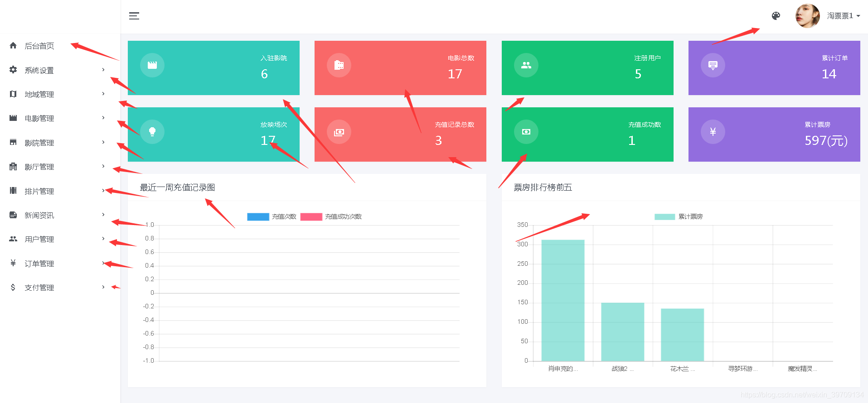Click the clapperboard icon for 电影管理
The width and height of the screenshot is (868, 403).
[13, 118]
